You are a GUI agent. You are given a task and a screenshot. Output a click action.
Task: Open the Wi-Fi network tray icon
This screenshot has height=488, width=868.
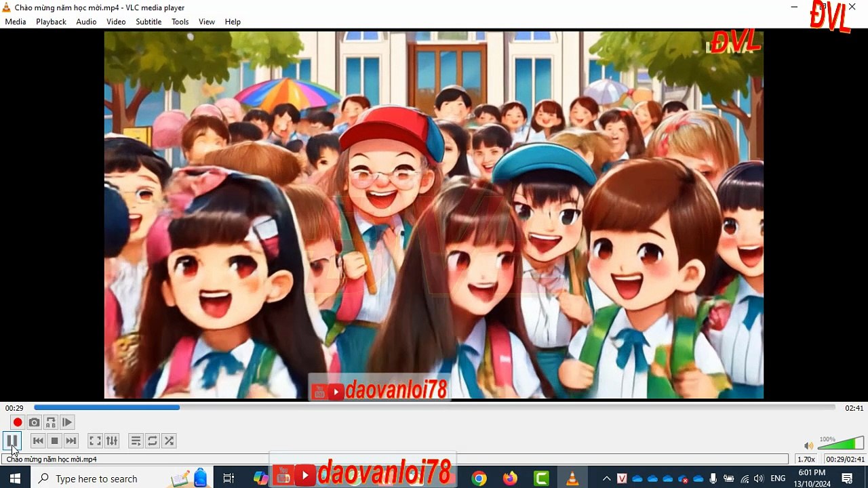[745, 479]
